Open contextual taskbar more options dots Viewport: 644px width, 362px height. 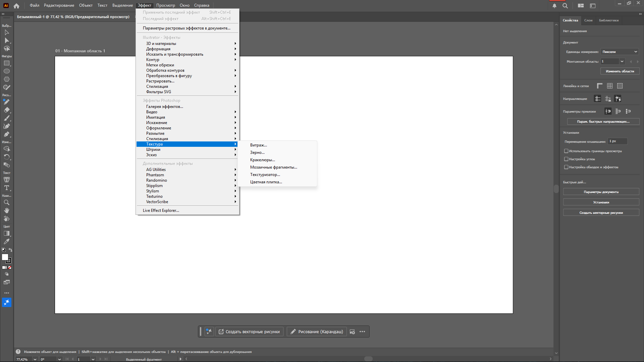362,331
